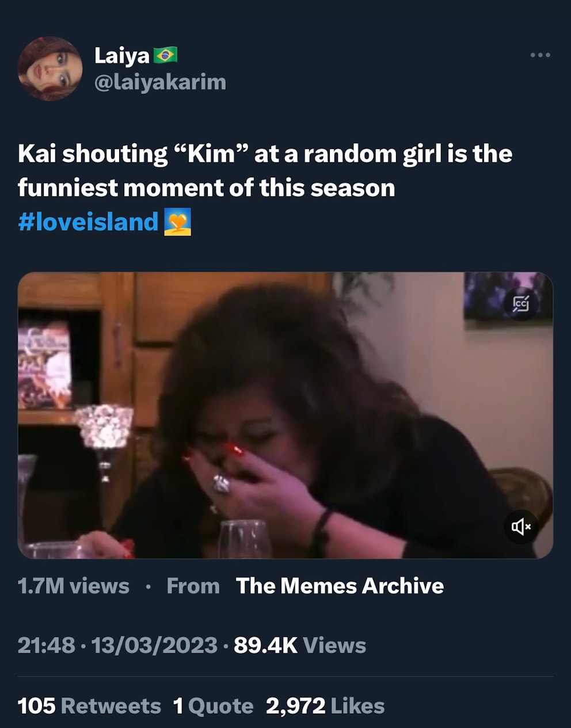The image size is (571, 728).
Task: Open Laiya's profile picture
Action: 50,68
